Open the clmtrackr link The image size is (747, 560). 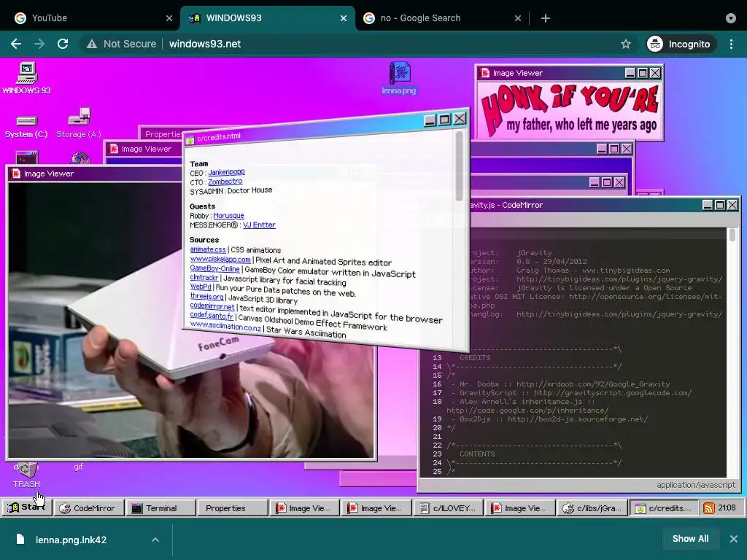click(x=204, y=278)
